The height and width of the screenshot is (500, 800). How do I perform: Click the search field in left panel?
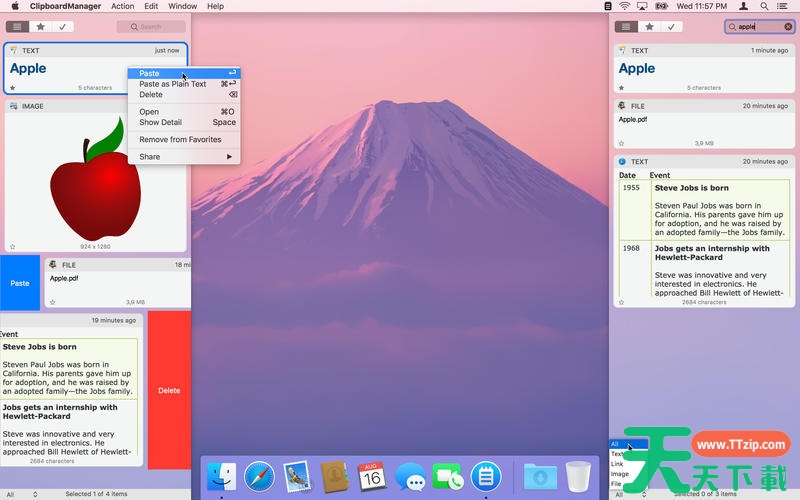pos(151,27)
